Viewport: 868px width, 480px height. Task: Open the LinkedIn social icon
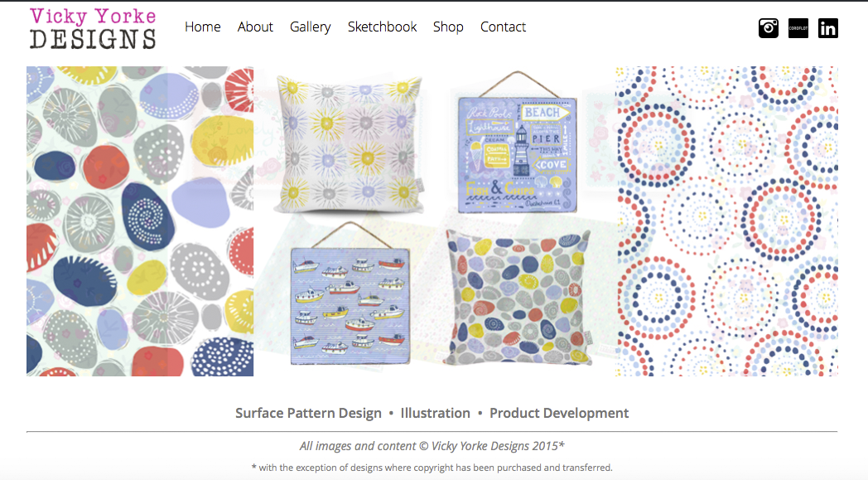(828, 27)
